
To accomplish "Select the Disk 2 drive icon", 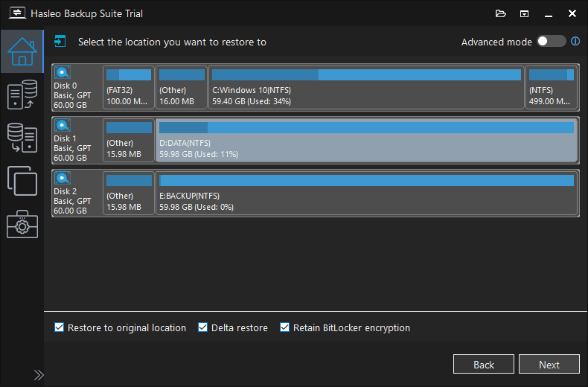I will (x=63, y=178).
